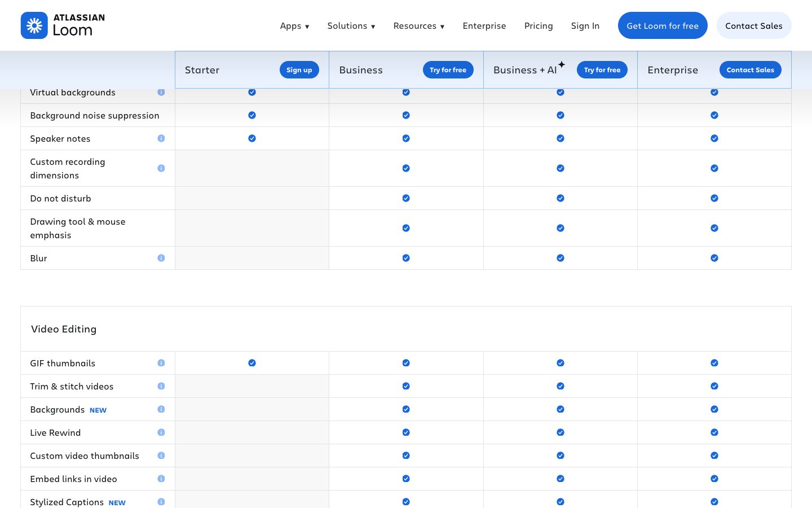Open the Enterprise nav item
The image size is (812, 508).
pyautogui.click(x=484, y=26)
